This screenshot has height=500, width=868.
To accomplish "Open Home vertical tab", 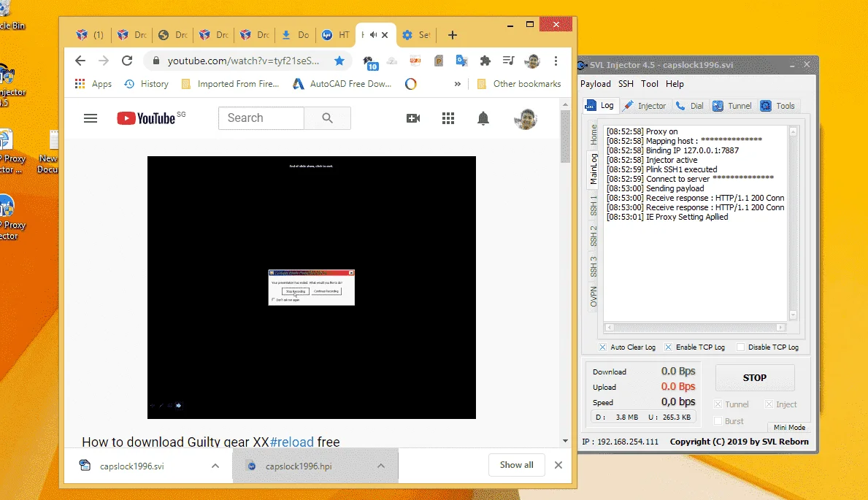I will [593, 134].
